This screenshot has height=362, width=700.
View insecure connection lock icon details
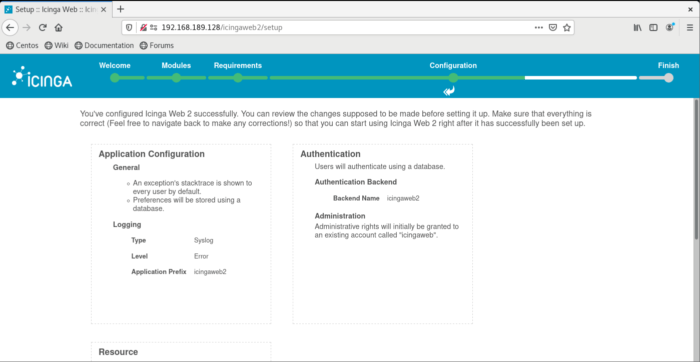pos(144,28)
